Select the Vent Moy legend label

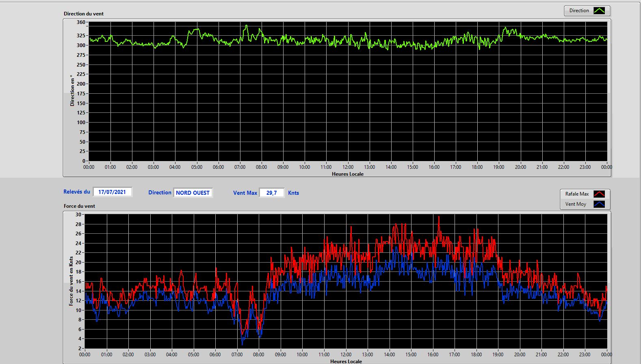[576, 204]
